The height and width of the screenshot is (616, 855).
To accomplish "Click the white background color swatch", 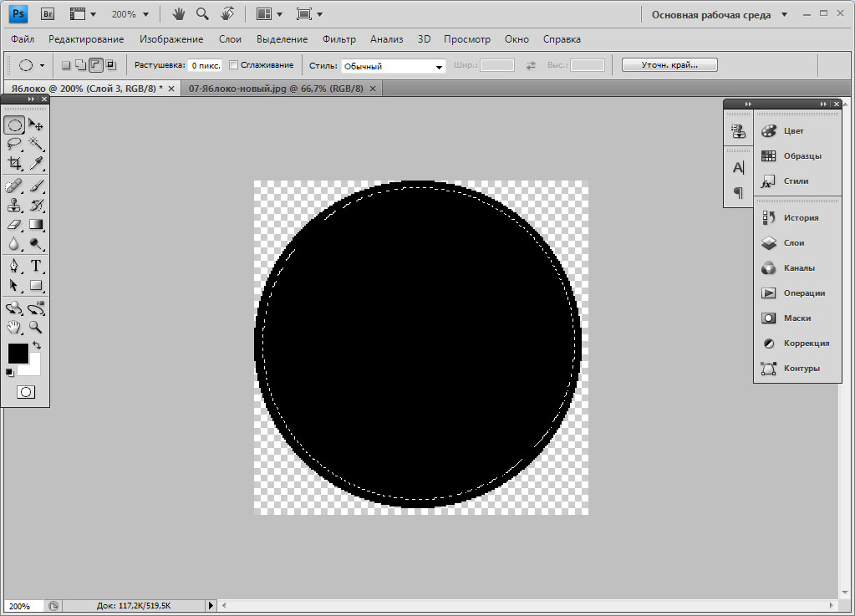I will tap(34, 369).
